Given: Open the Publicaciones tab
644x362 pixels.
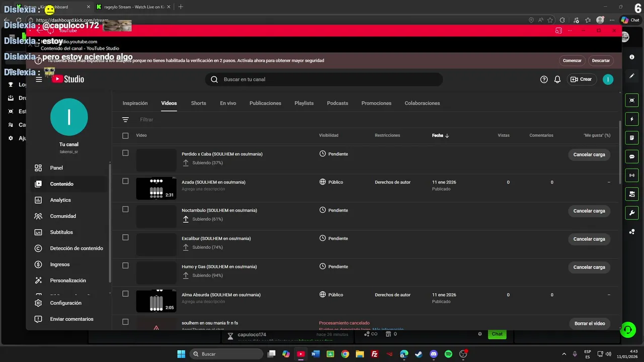Looking at the screenshot, I should point(265,103).
